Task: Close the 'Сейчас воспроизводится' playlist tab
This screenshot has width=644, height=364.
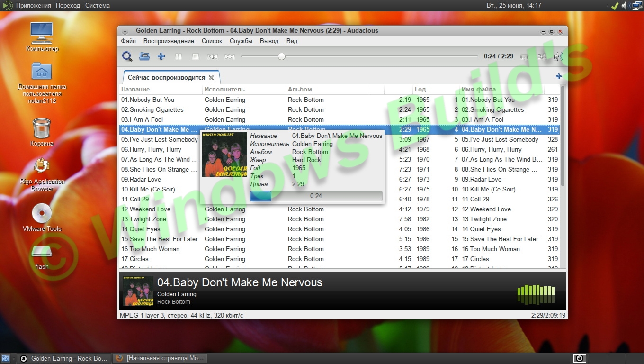Action: (x=211, y=78)
